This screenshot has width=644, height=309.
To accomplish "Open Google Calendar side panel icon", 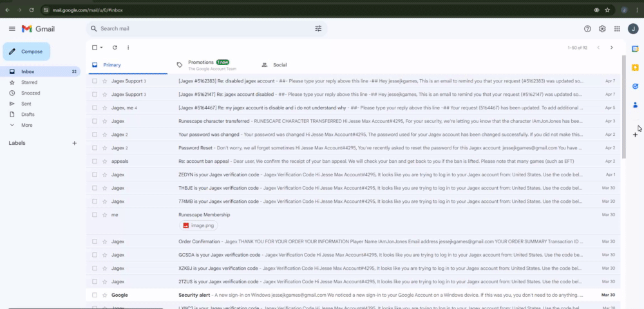I will [x=635, y=49].
